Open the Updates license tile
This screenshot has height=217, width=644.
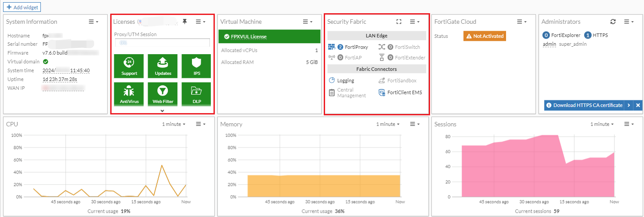163,66
